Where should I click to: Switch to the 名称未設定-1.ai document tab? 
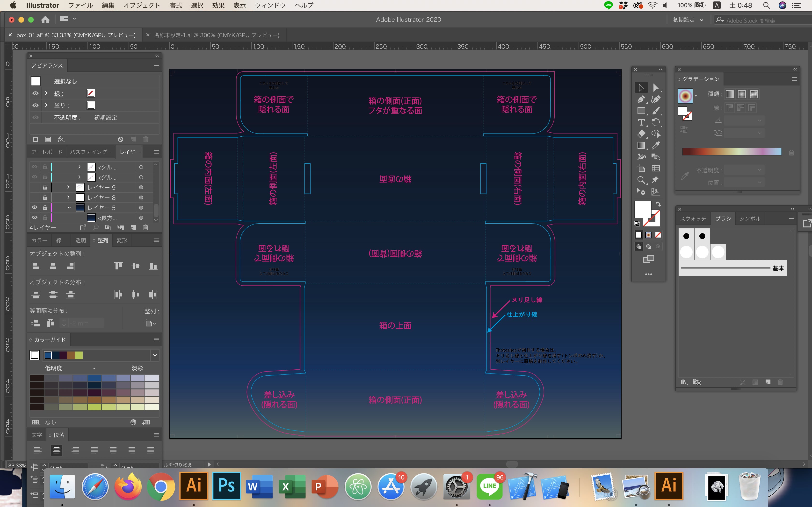click(217, 35)
